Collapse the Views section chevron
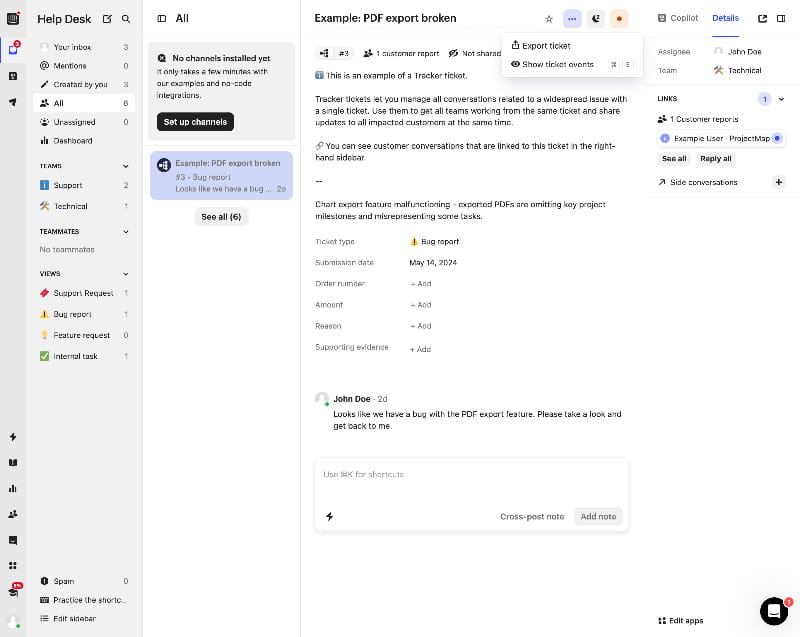The width and height of the screenshot is (800, 637). pos(126,274)
